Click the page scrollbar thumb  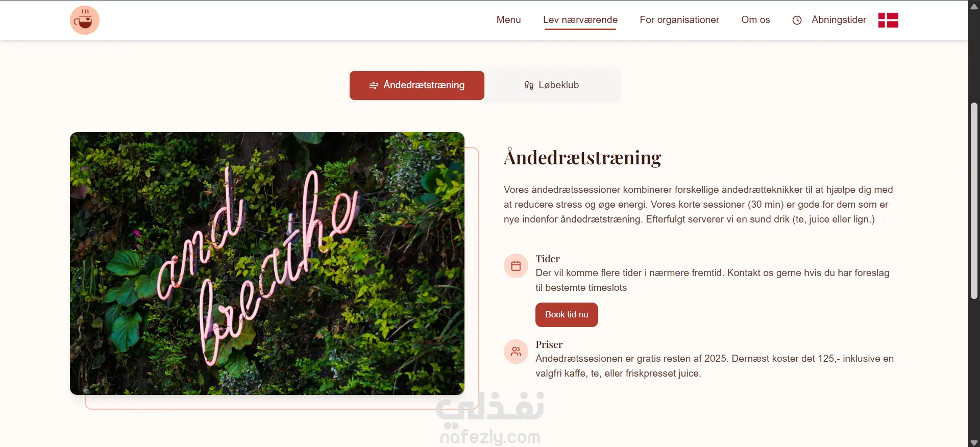click(974, 201)
